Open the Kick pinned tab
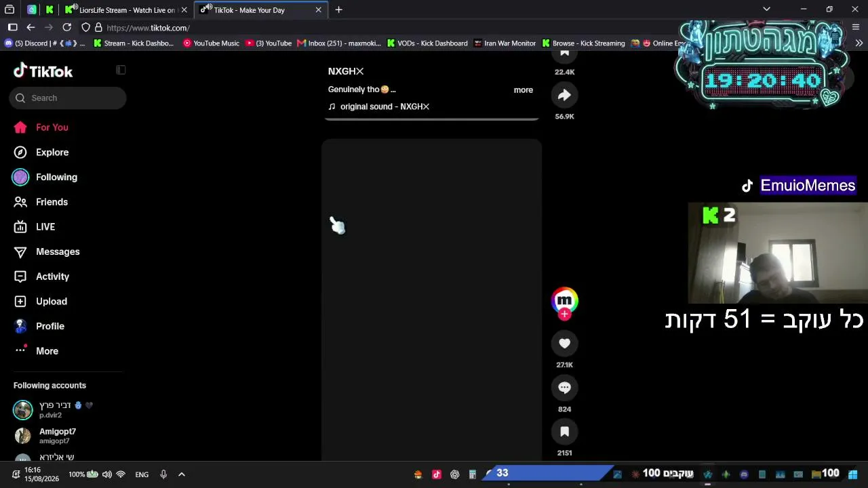The image size is (868, 488). (x=50, y=10)
